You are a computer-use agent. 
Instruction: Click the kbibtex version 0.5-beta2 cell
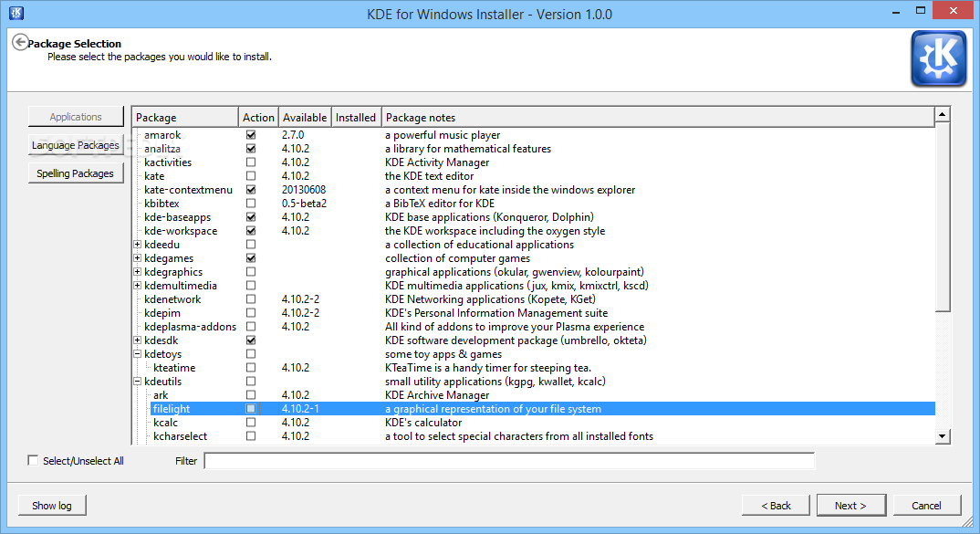pyautogui.click(x=304, y=204)
